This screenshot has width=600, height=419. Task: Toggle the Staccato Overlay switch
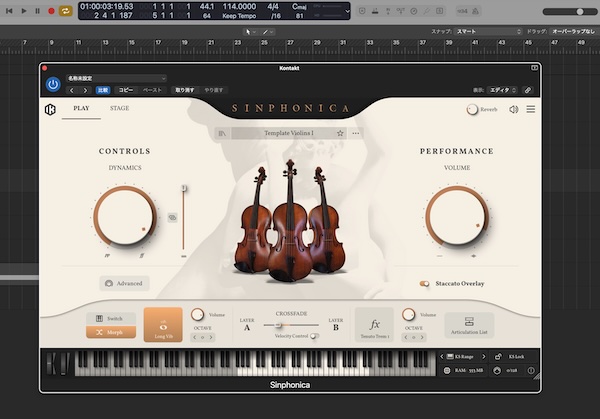[424, 284]
